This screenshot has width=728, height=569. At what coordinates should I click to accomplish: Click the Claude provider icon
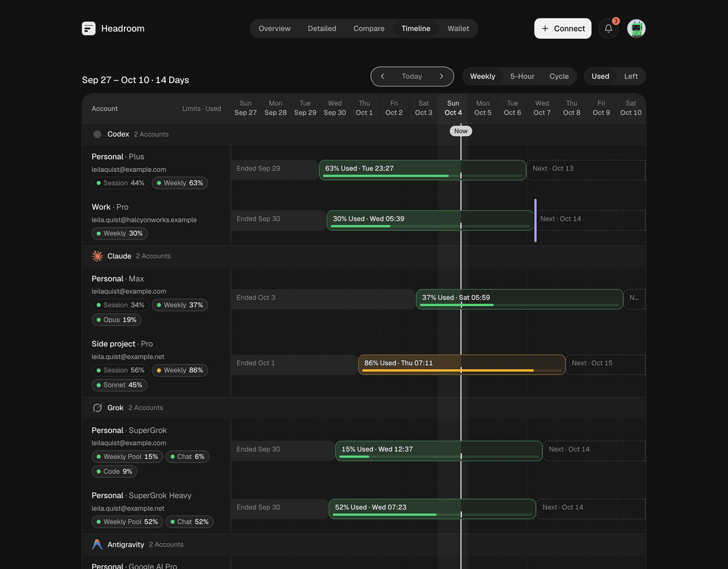point(97,256)
